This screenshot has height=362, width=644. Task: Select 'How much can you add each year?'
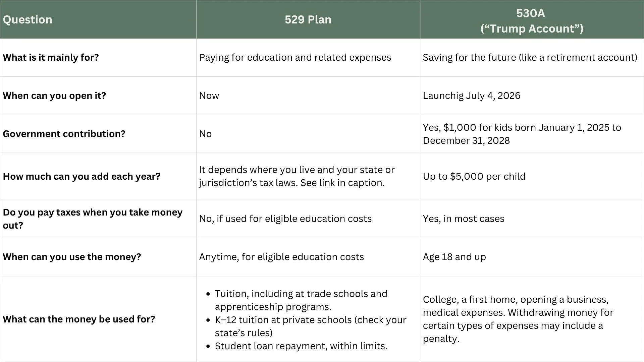pos(98,177)
